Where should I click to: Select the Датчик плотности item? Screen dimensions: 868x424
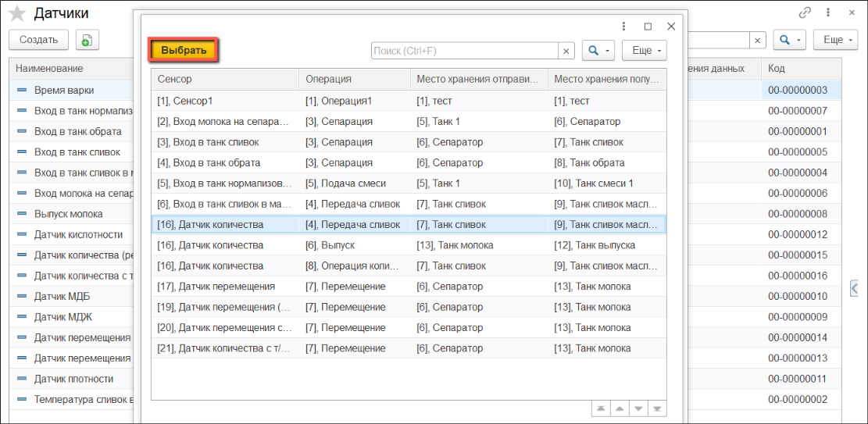coord(73,379)
